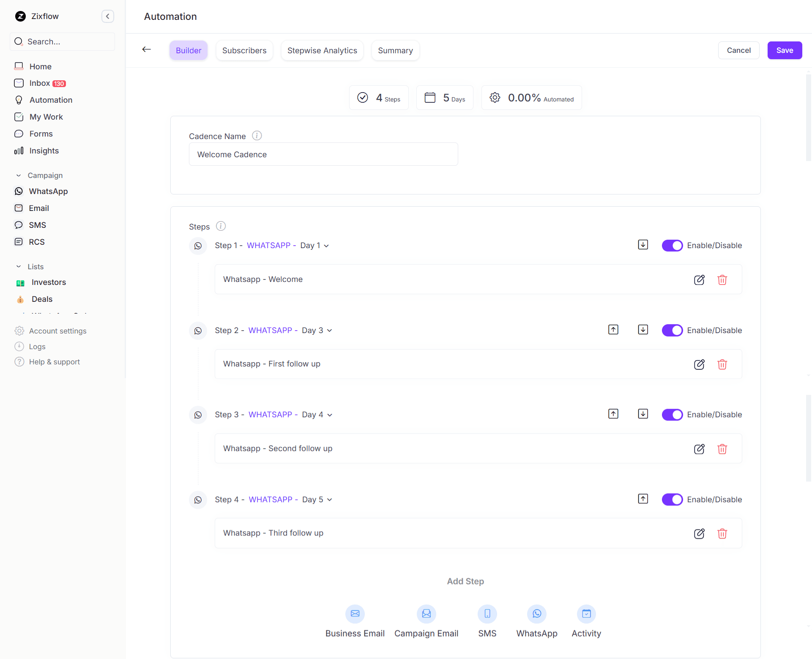This screenshot has height=659, width=812.
Task: Disable Step 1 with its toggle
Action: point(672,245)
